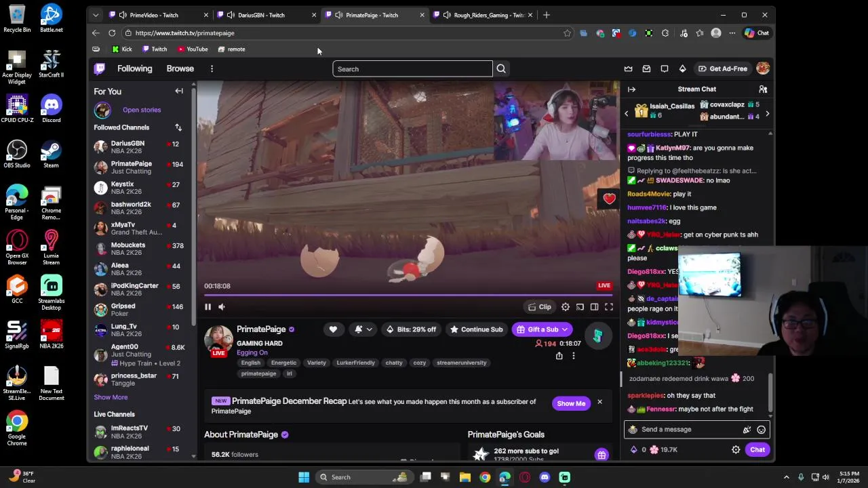Viewport: 868px width, 488px height.
Task: Open the browser tab search dropdown
Action: pyautogui.click(x=96, y=15)
